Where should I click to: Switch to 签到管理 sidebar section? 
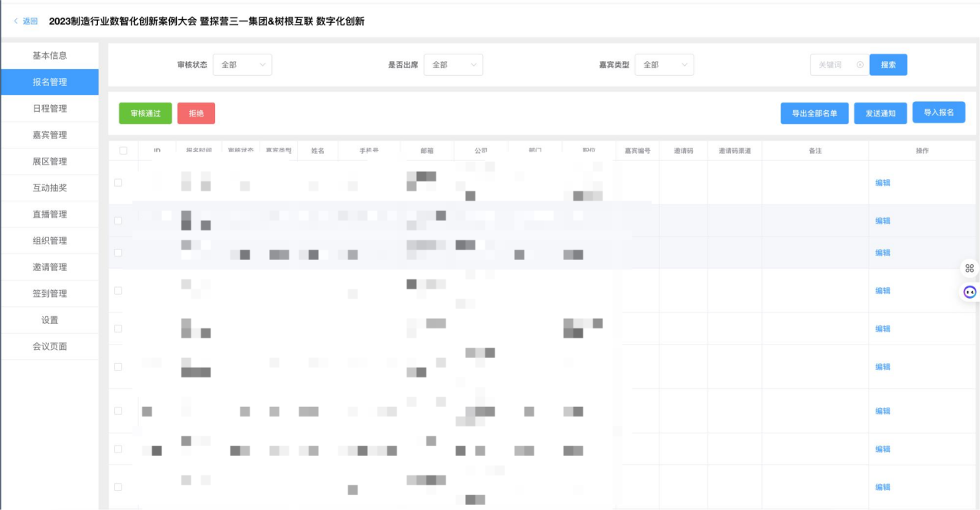(50, 293)
